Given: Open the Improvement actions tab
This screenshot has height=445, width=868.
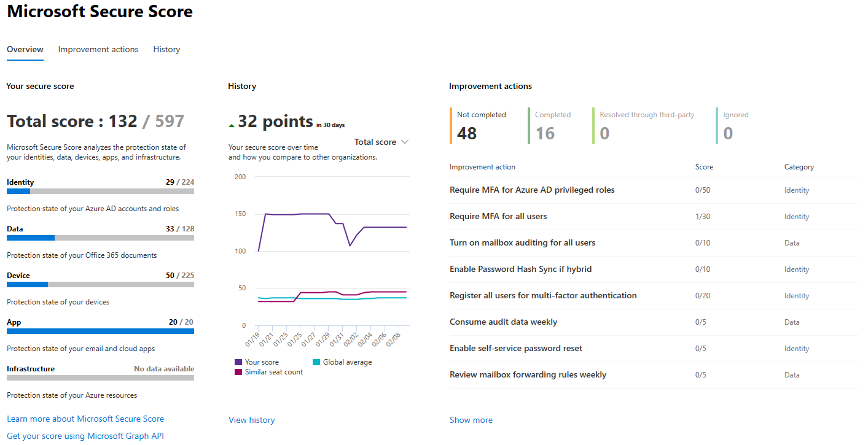Looking at the screenshot, I should (x=98, y=49).
